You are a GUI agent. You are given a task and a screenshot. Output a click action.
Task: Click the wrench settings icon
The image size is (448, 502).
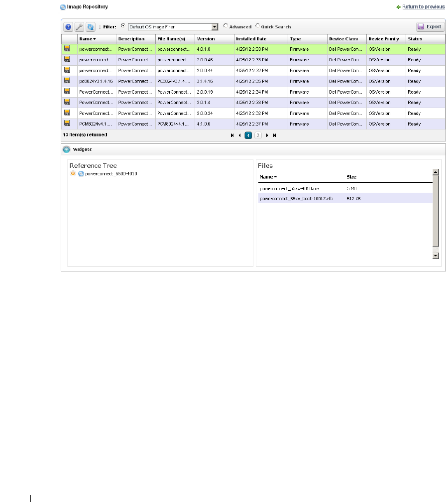(79, 27)
